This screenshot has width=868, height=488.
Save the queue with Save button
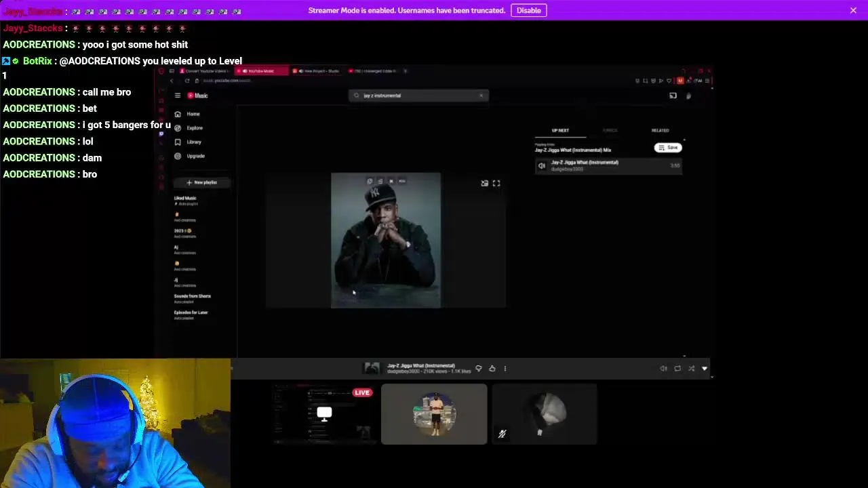pyautogui.click(x=668, y=148)
